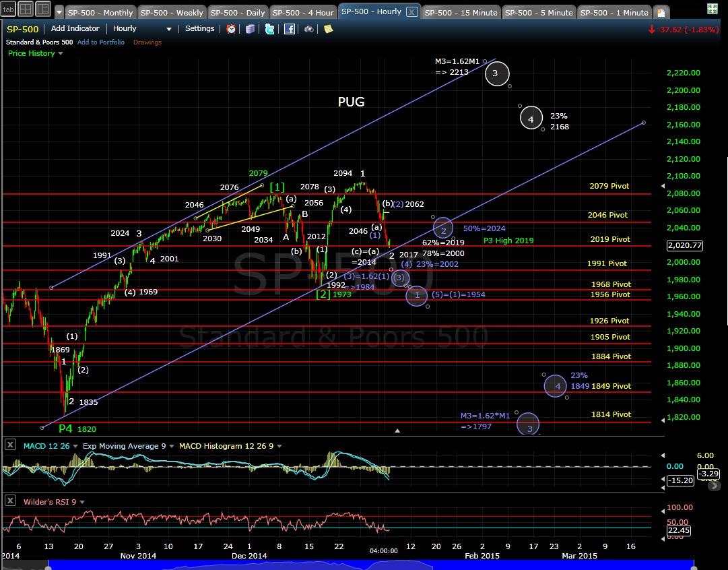Expand the MACD 12 26 dropdown
Viewport: 728px width, 570px height.
(x=75, y=447)
